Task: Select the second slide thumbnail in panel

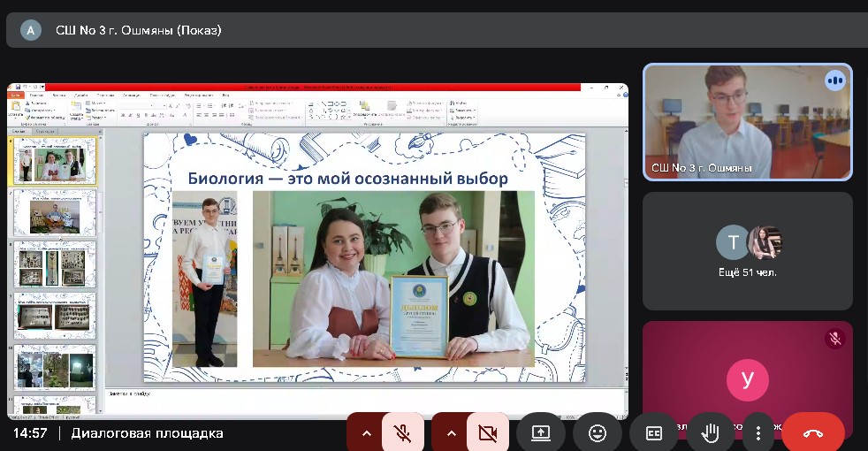Action: (x=54, y=211)
